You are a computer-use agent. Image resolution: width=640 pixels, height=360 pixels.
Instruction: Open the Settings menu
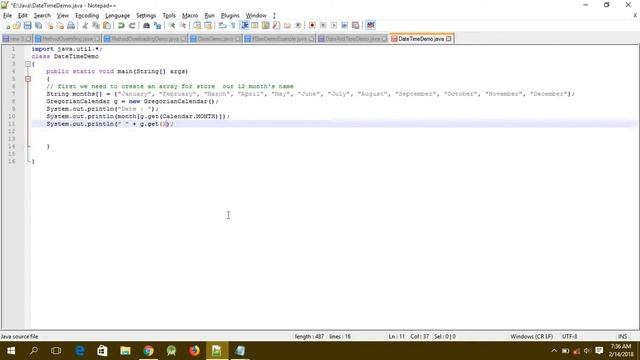(146, 16)
